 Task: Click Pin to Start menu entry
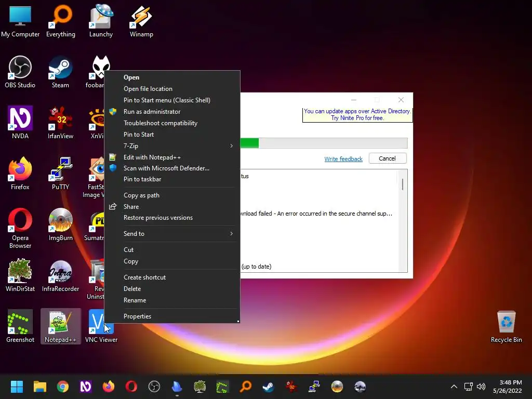click(x=172, y=135)
